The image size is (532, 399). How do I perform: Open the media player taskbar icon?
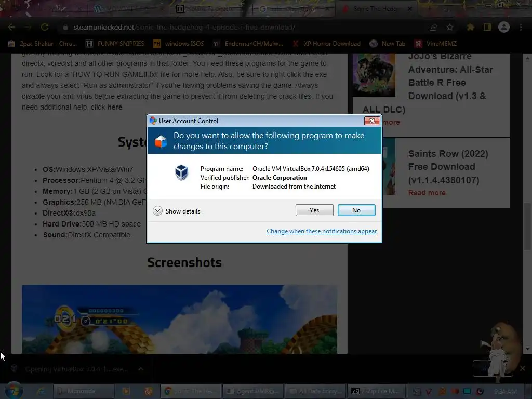click(126, 391)
